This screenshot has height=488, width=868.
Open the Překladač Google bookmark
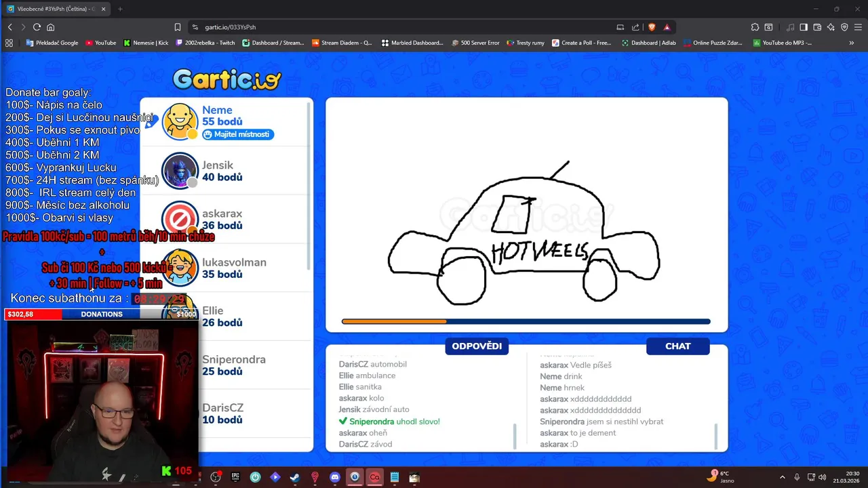52,43
